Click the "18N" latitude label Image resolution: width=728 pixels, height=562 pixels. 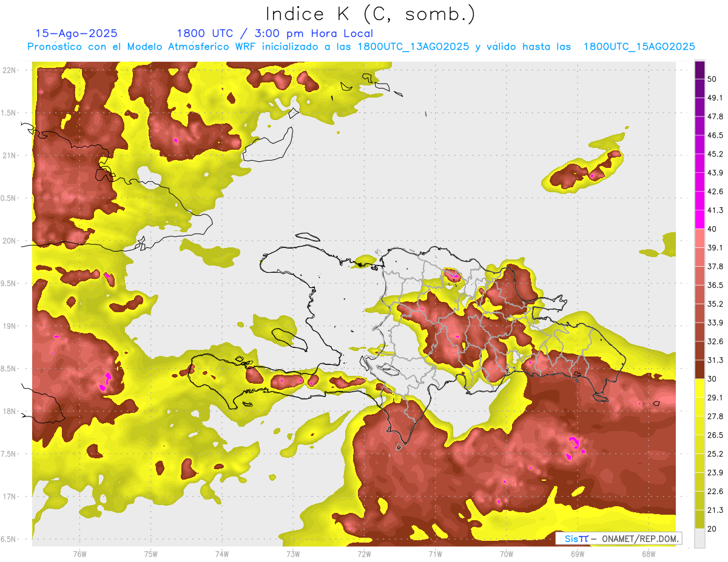tap(10, 411)
